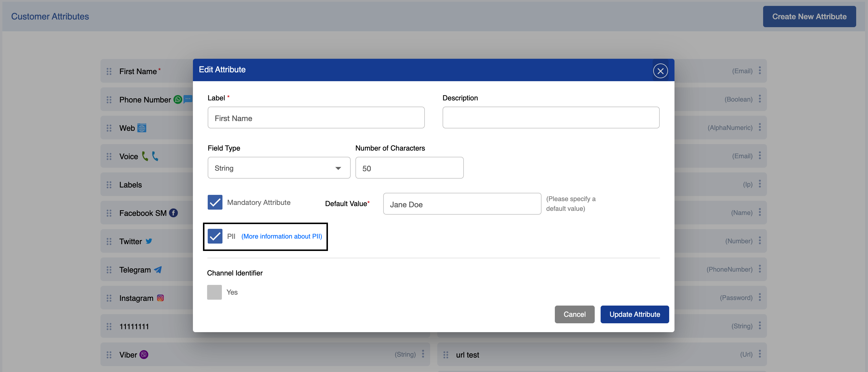The image size is (868, 372).
Task: Uncheck the Mandatory Attribute checkbox
Action: pyautogui.click(x=215, y=202)
